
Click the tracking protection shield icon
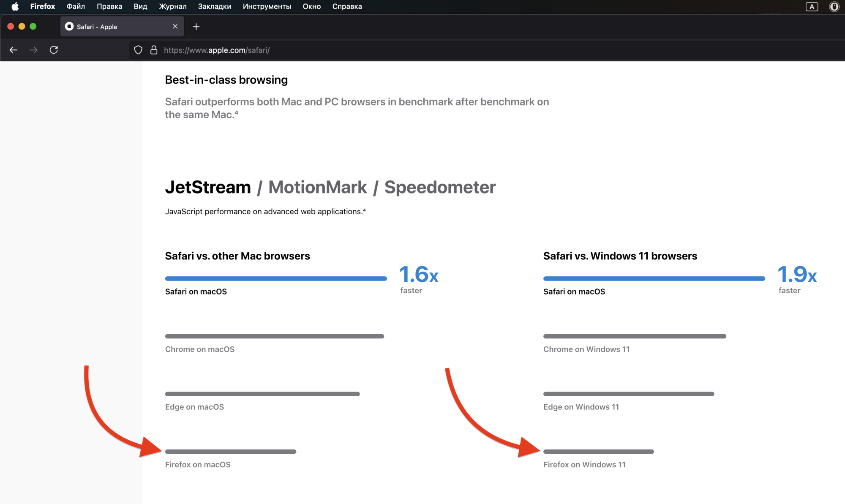pos(138,50)
